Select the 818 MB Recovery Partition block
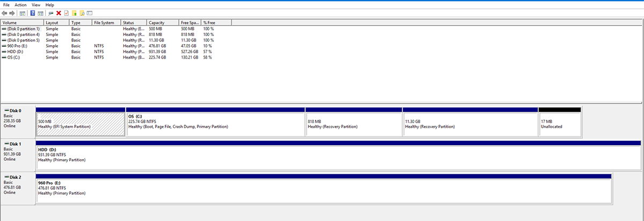Viewport: 644px width, 221px height. [x=354, y=122]
